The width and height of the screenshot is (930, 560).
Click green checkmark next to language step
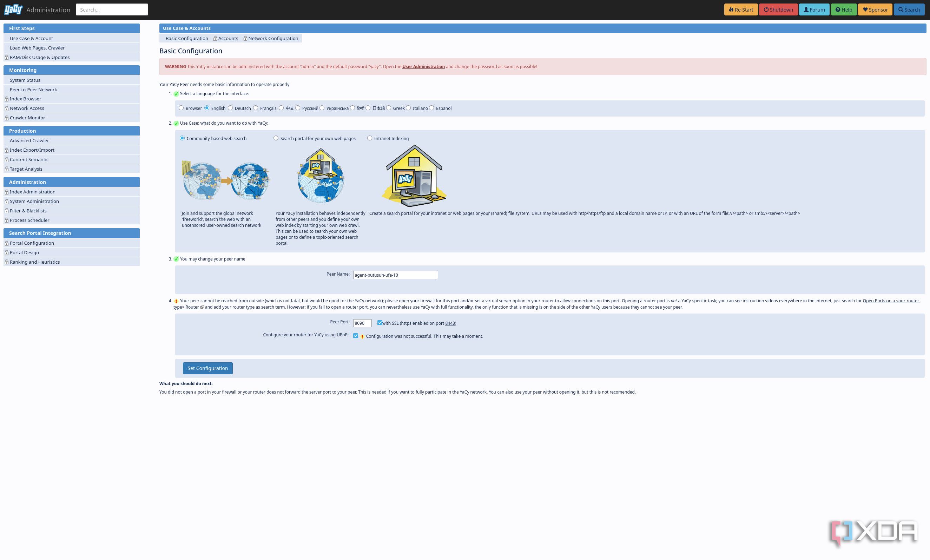(176, 94)
